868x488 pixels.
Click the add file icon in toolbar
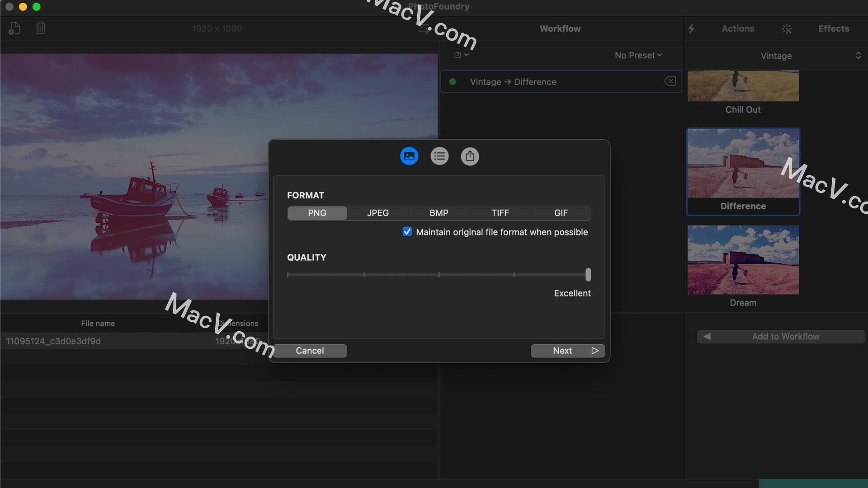[x=14, y=28]
